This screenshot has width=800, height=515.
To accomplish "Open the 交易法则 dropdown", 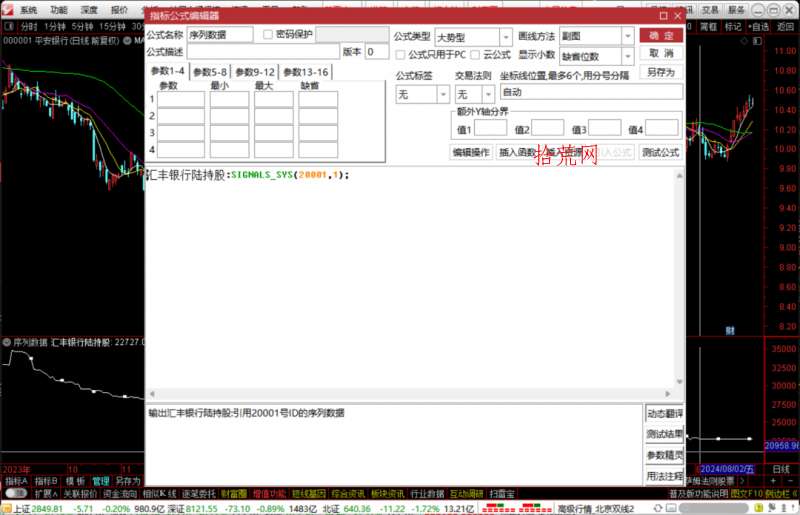I will pyautogui.click(x=488, y=94).
